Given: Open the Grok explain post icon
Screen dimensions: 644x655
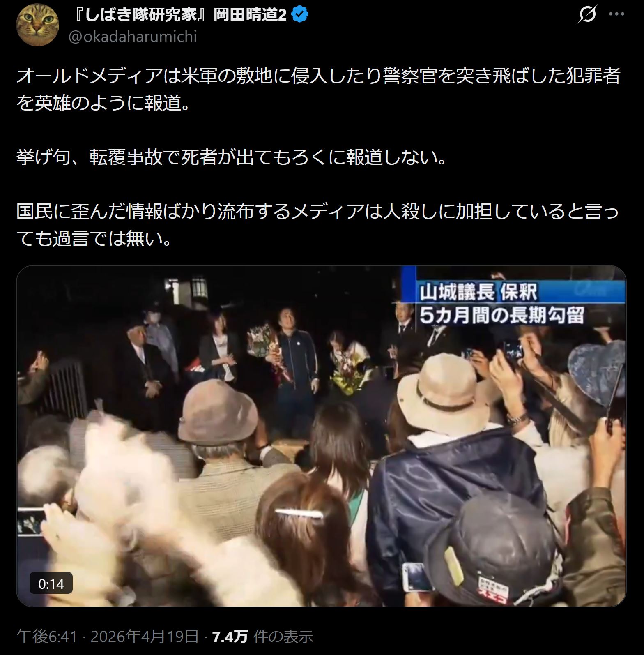Looking at the screenshot, I should (587, 15).
